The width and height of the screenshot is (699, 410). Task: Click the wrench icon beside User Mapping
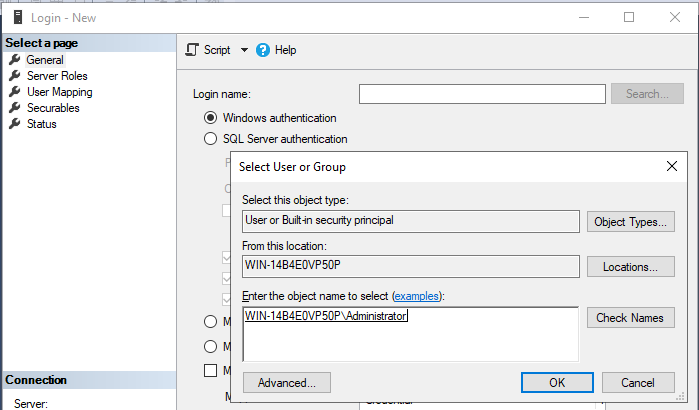click(15, 91)
